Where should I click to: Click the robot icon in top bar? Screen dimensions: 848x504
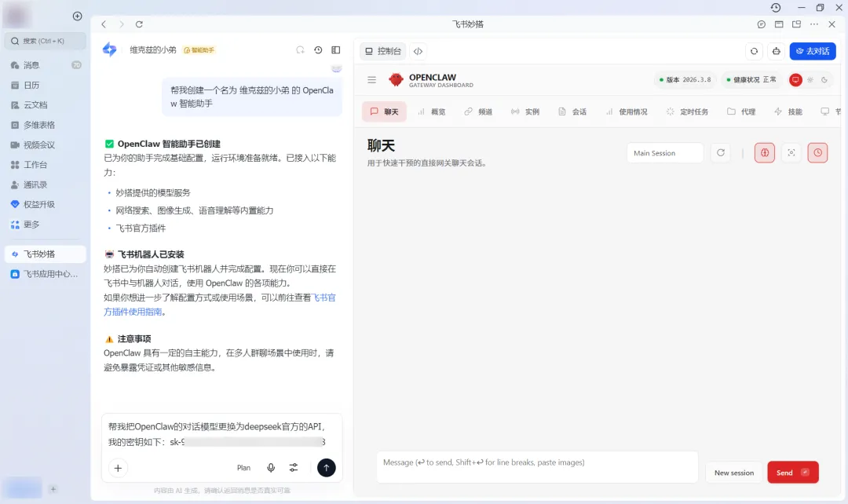(776, 51)
